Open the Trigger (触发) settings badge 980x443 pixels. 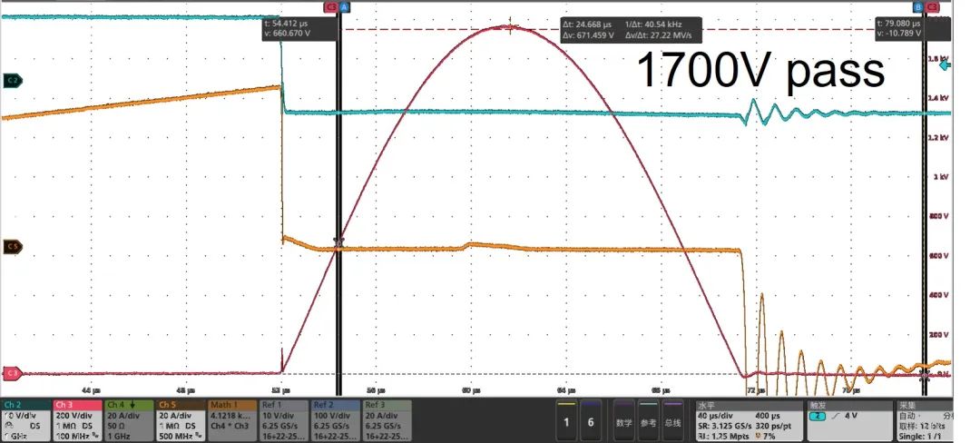pyautogui.click(x=850, y=420)
